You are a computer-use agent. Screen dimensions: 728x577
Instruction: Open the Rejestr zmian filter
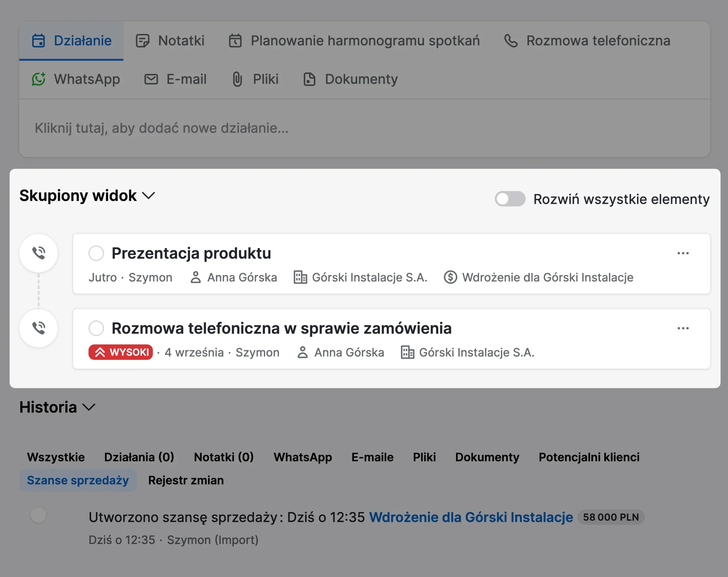click(x=186, y=480)
